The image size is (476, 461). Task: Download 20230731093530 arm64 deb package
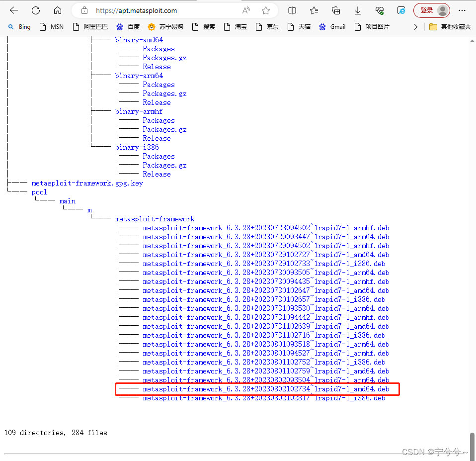(x=266, y=308)
